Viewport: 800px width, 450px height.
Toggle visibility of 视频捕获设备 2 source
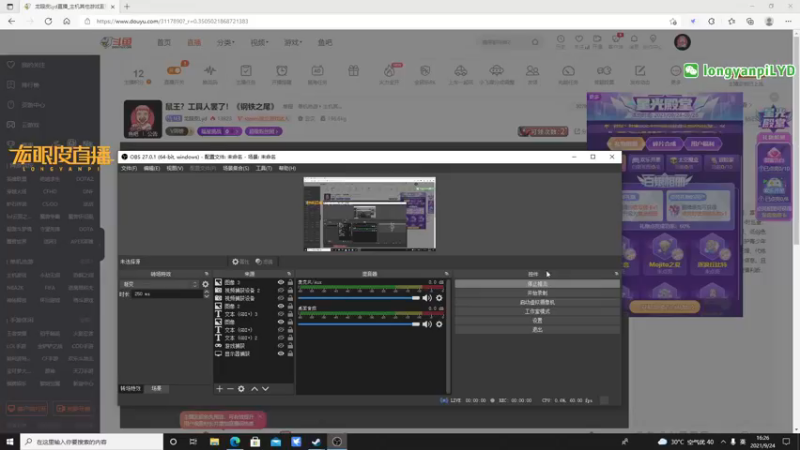(x=281, y=290)
